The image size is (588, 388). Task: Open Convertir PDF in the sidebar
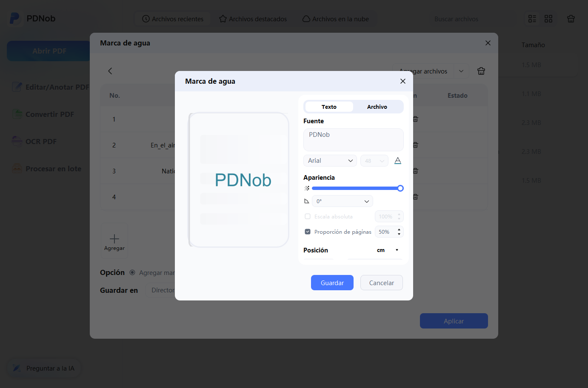point(43,114)
